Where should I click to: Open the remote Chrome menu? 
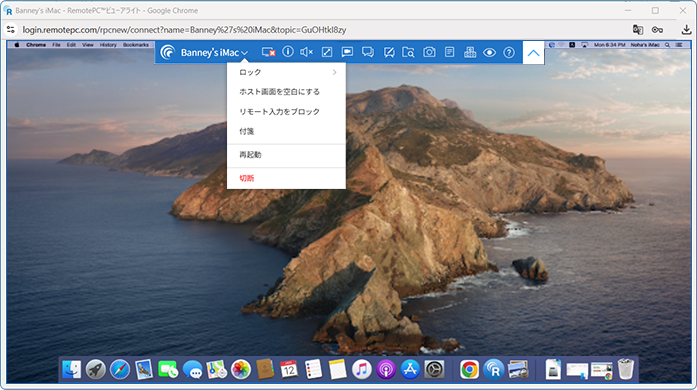tap(36, 45)
